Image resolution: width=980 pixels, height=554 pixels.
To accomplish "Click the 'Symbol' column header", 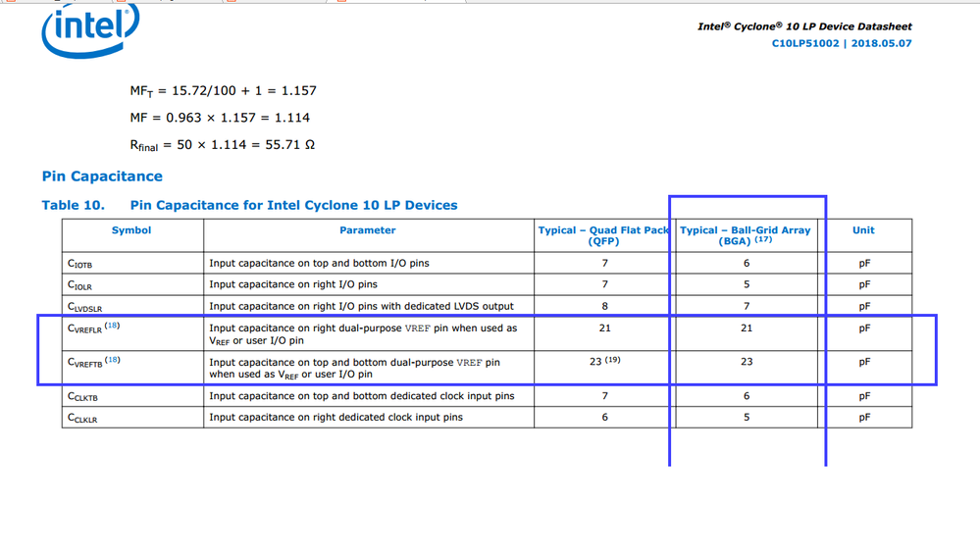I will [x=131, y=229].
